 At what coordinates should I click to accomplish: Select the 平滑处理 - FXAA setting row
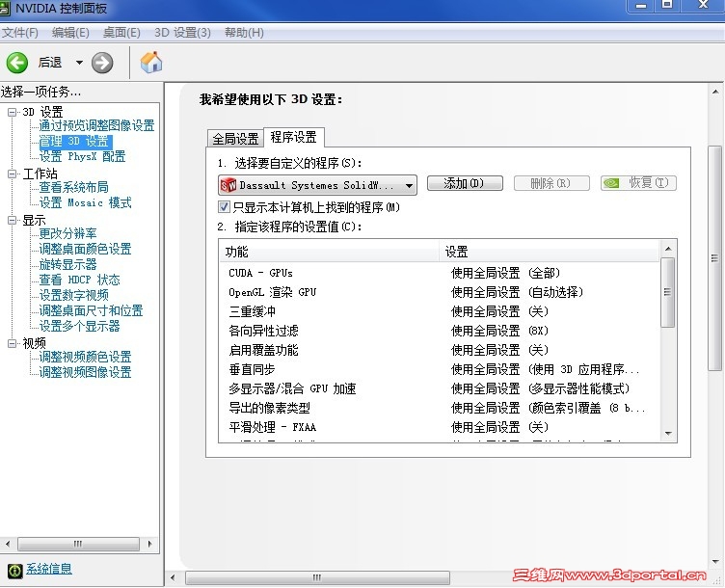pyautogui.click(x=440, y=428)
